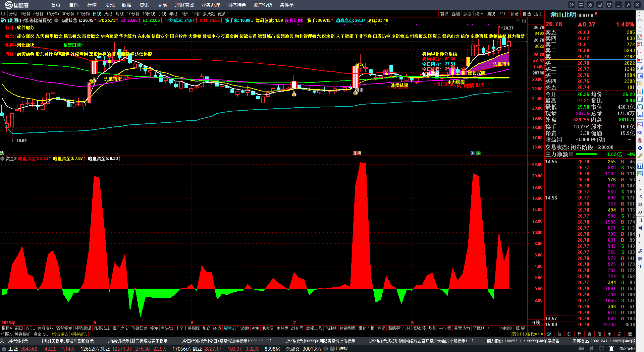Open the 指标B indicator group selector
Image resolution: width=644 pixels, height=352 pixels.
[506, 328]
